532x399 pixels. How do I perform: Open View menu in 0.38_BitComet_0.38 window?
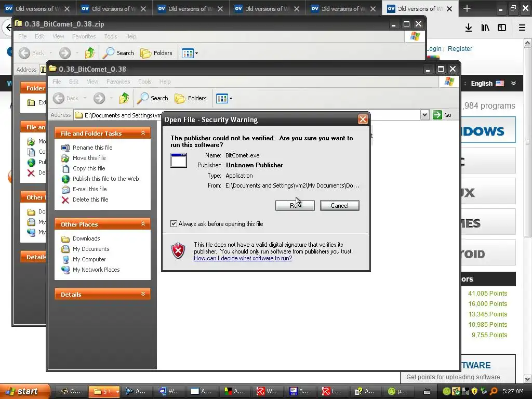[92, 82]
